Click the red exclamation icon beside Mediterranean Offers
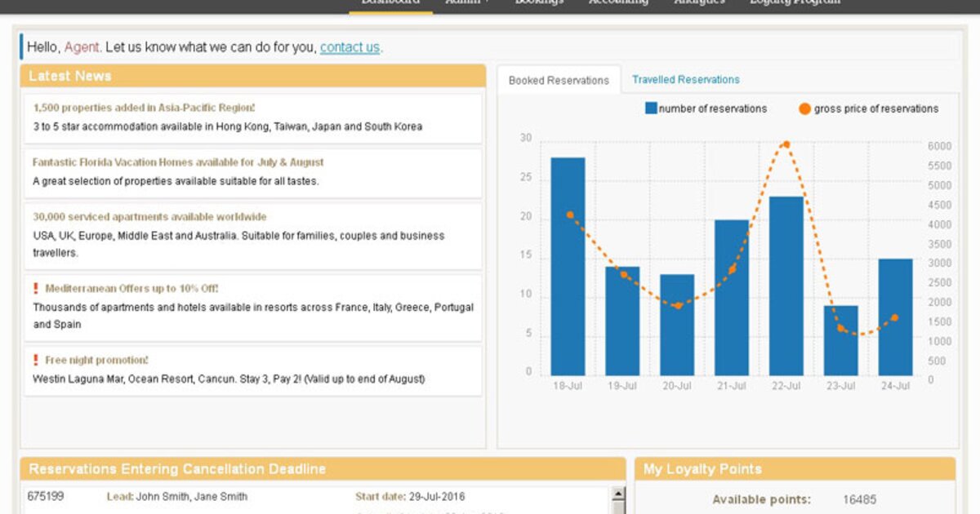This screenshot has height=514, width=980. [x=36, y=289]
